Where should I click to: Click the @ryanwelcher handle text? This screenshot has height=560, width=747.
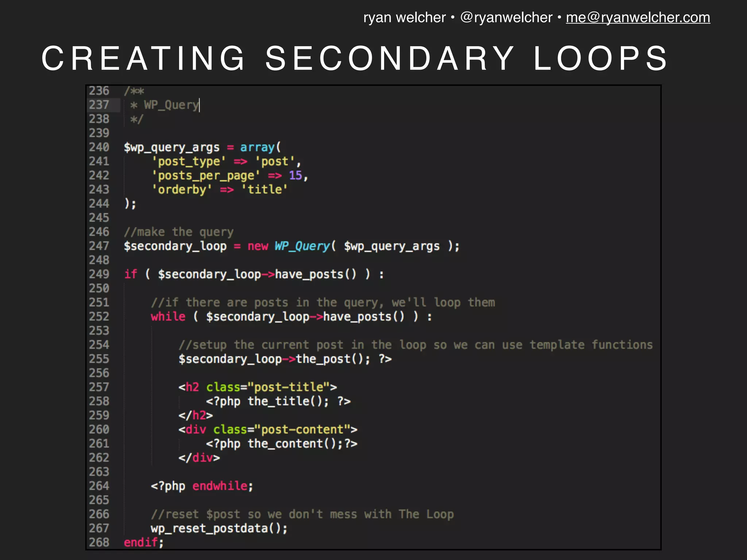pyautogui.click(x=506, y=17)
